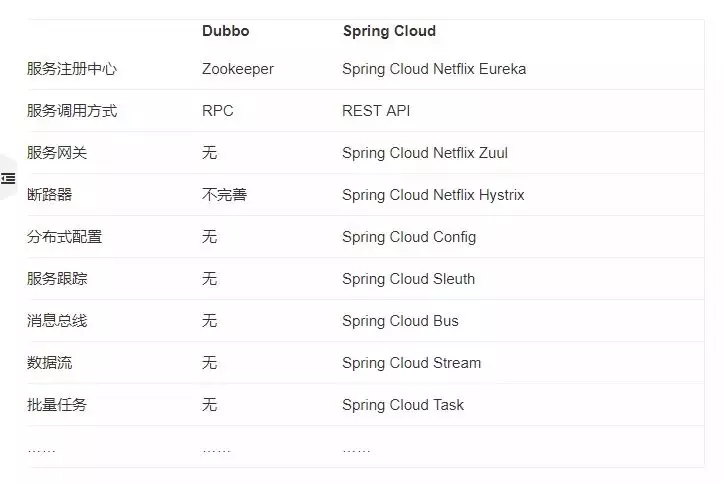Click the Spring Cloud Bus cell
The height and width of the screenshot is (483, 723).
(x=400, y=321)
